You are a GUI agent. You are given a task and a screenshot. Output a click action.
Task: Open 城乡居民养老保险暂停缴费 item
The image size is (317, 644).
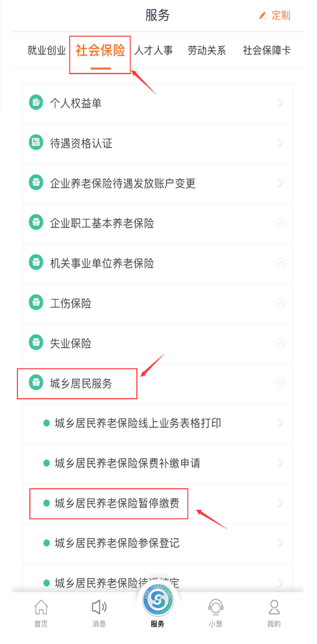pos(158,503)
